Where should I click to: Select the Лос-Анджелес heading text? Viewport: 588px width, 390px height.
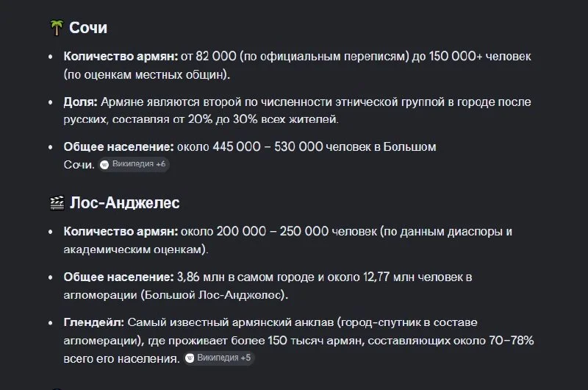pos(124,203)
